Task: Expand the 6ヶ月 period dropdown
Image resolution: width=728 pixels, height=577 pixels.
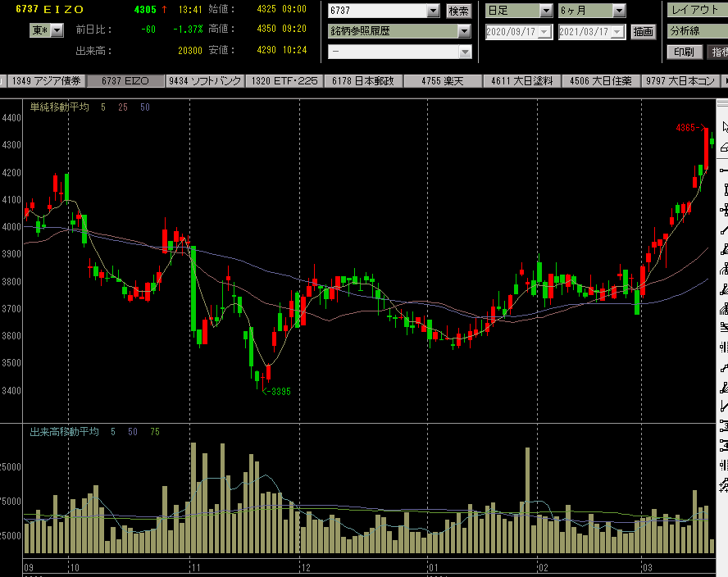Action: (619, 11)
